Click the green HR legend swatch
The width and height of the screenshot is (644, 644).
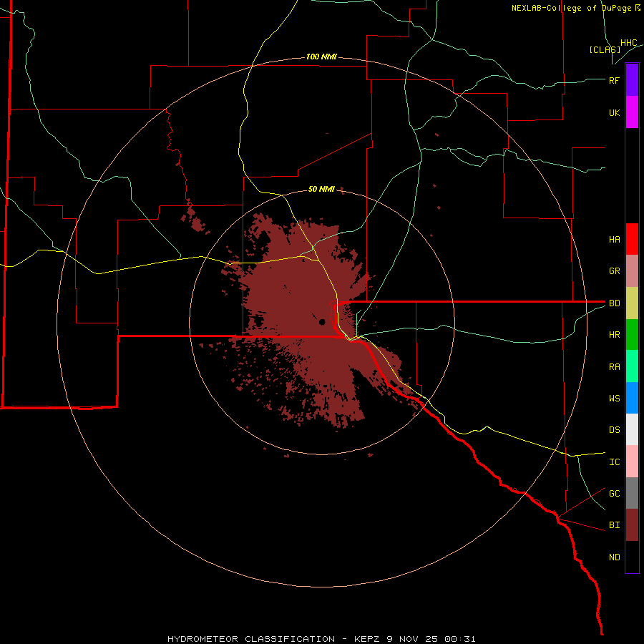pos(632,335)
